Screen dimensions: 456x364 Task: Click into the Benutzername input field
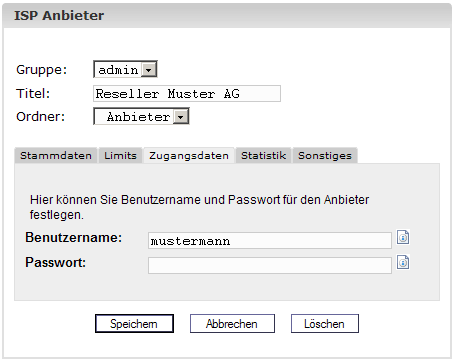(x=270, y=241)
